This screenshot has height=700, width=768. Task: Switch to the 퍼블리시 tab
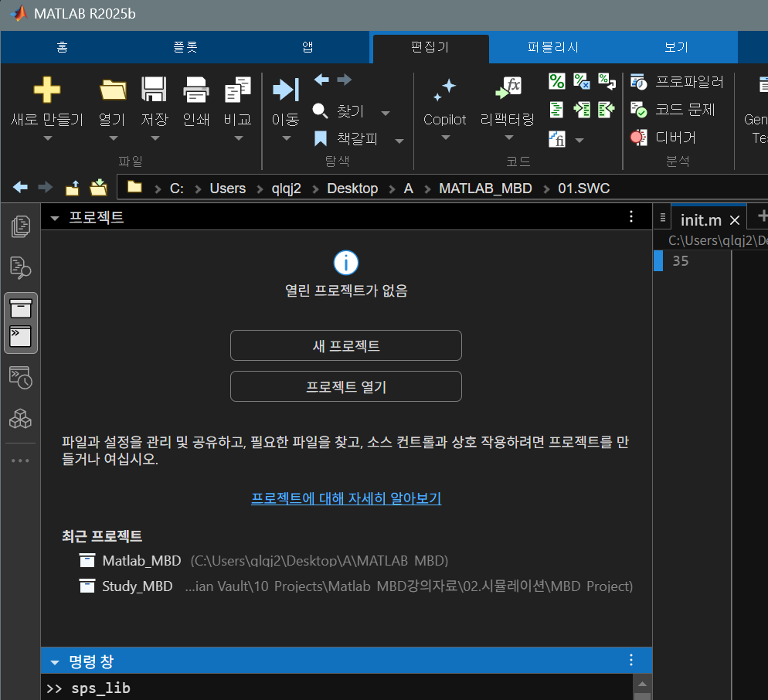pos(553,47)
